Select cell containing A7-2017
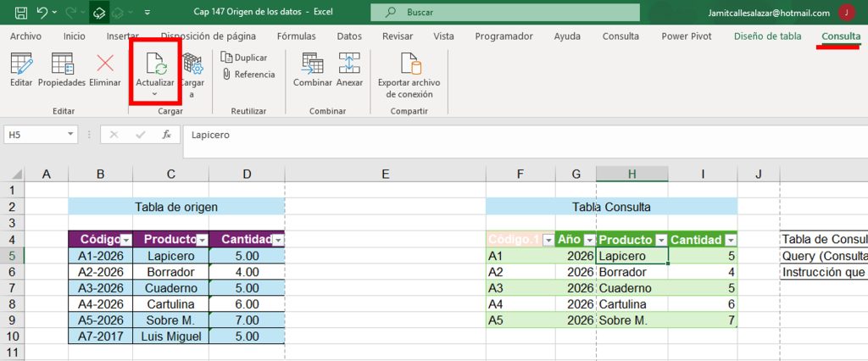Viewport: 868px width, 361px height. [100, 336]
